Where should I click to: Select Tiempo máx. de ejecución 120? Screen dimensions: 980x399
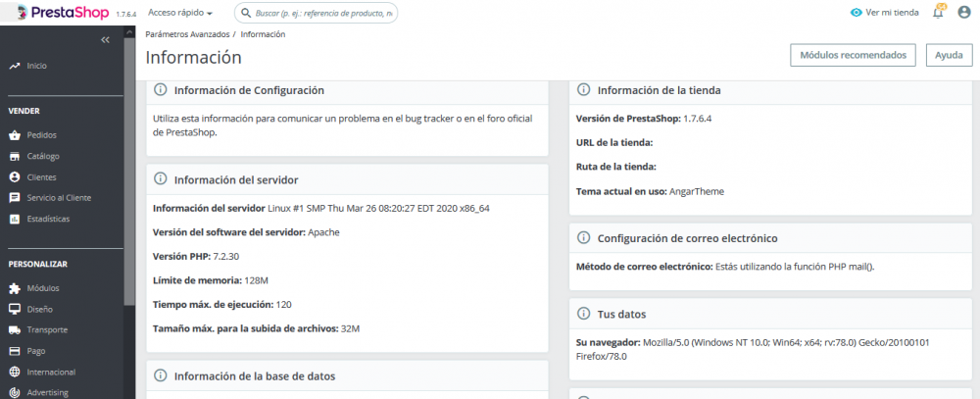coord(221,305)
